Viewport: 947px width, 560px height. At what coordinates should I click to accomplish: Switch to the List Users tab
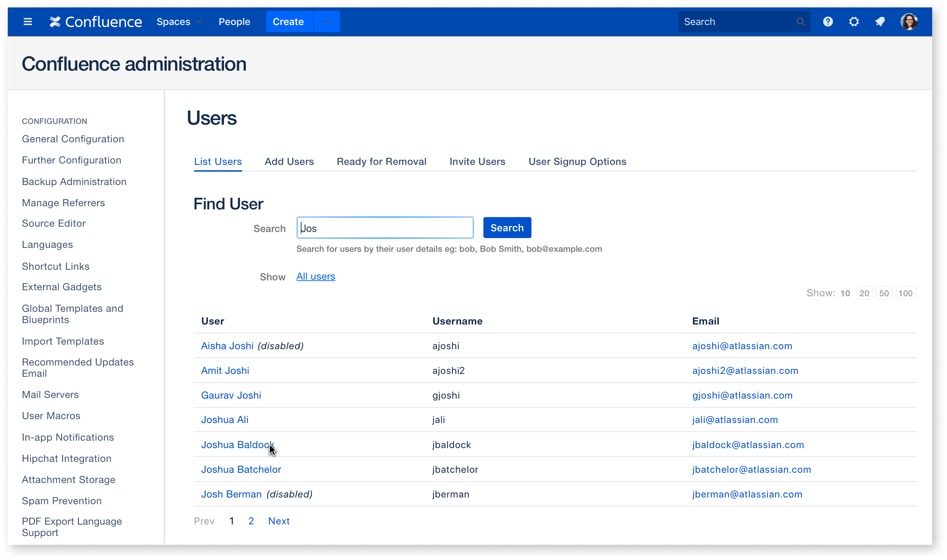218,161
